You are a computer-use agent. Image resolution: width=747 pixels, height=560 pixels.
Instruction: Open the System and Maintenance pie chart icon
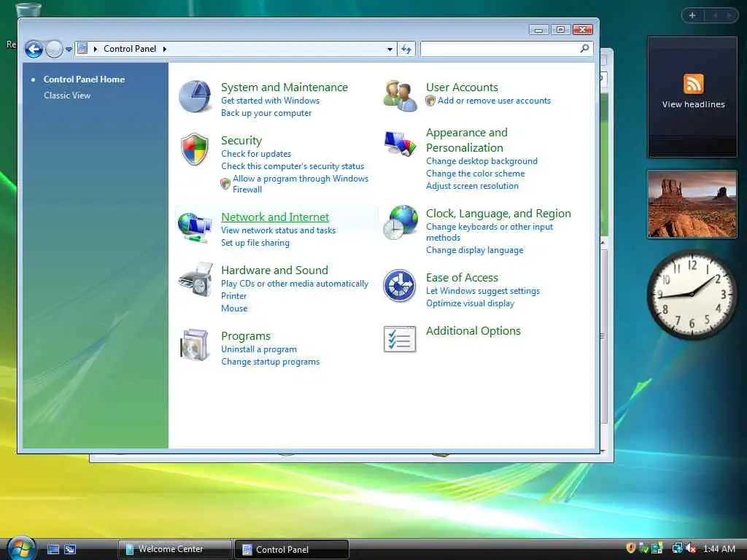click(x=195, y=97)
